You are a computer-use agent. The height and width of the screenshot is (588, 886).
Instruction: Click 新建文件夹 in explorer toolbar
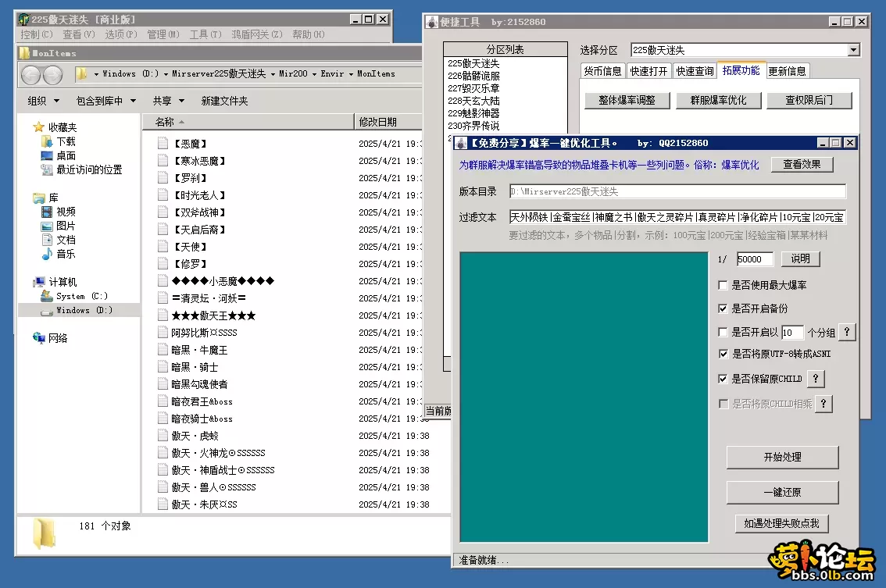[x=224, y=101]
